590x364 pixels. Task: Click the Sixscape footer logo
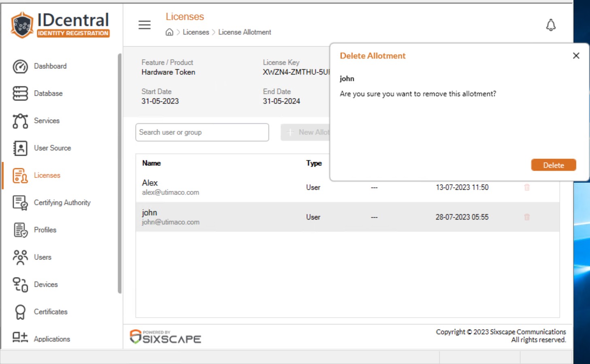(165, 336)
